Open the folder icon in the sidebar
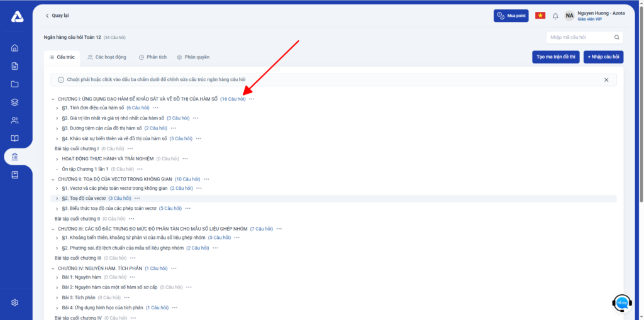 [15, 84]
